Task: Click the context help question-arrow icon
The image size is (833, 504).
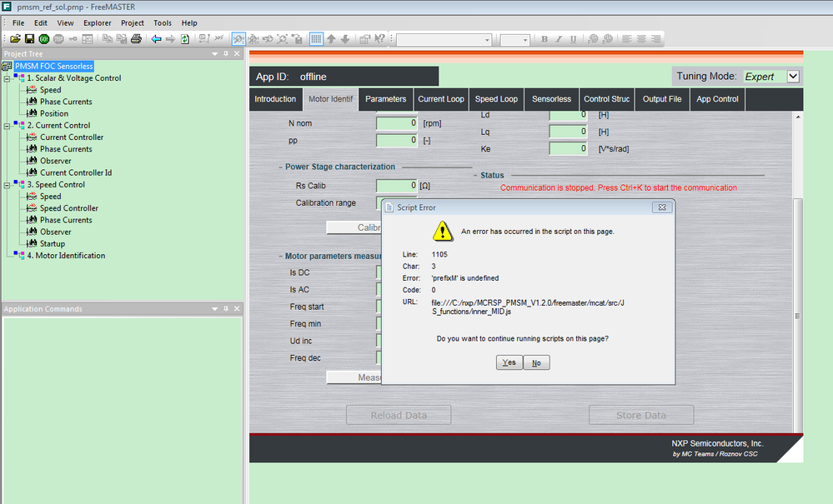Action: pos(379,38)
